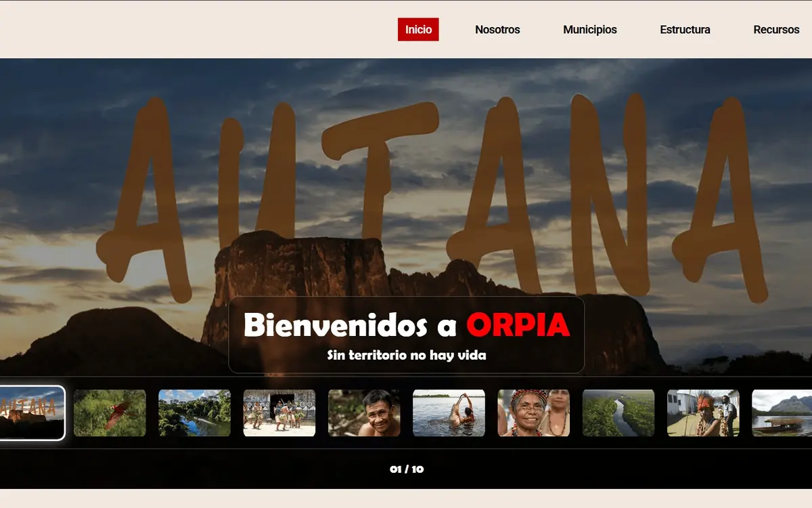Choose the aerial winding river thumbnail
Image resolution: width=812 pixels, height=508 pixels.
tap(618, 413)
